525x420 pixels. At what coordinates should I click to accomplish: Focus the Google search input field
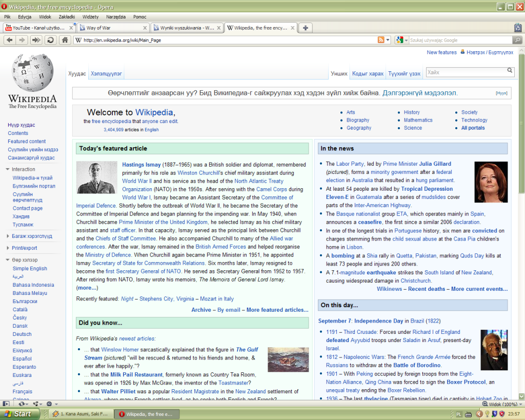460,40
